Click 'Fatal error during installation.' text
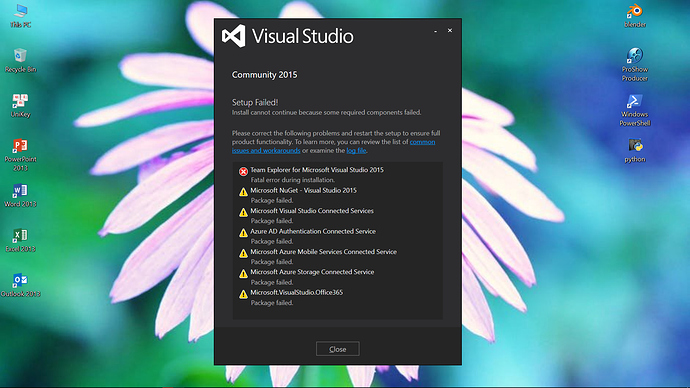 click(293, 180)
